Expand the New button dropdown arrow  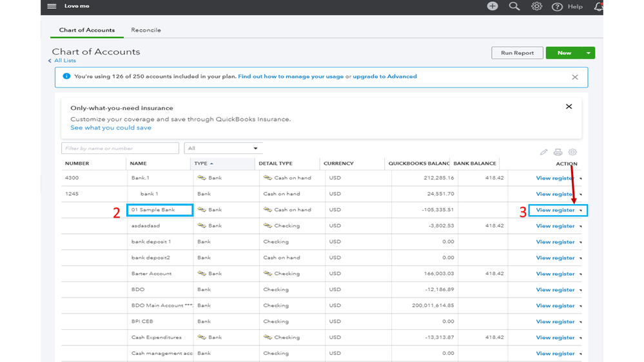coord(588,53)
